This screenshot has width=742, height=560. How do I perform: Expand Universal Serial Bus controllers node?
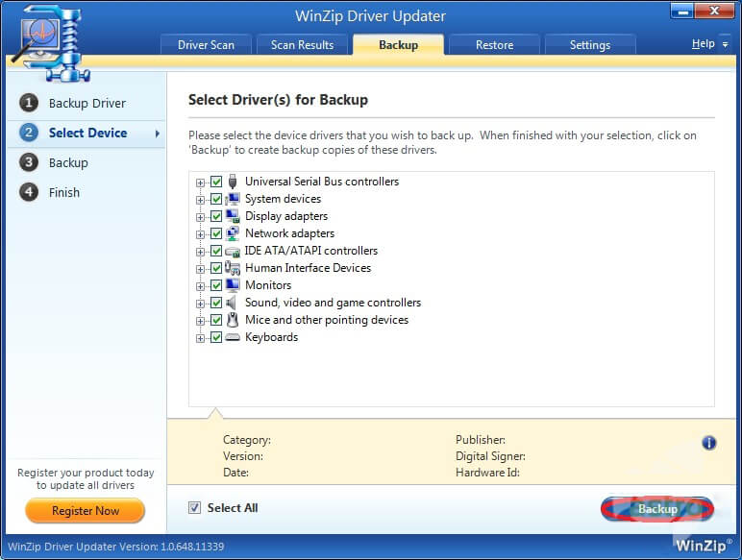pos(200,183)
